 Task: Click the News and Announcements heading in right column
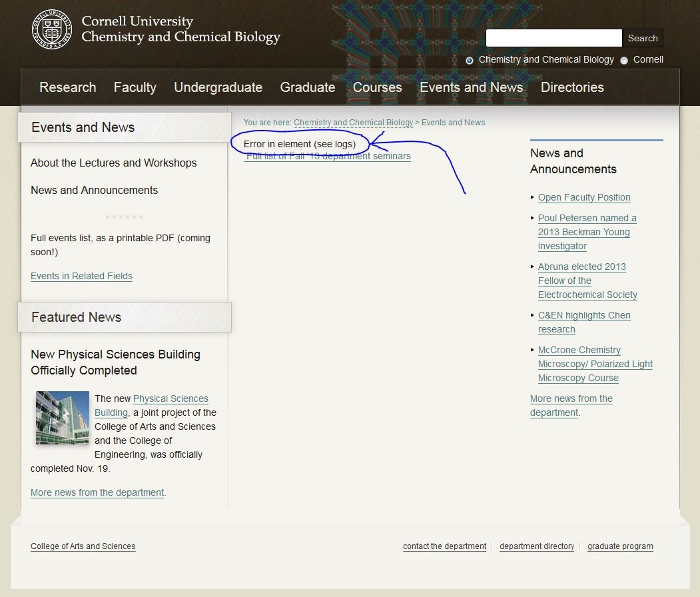tap(573, 161)
